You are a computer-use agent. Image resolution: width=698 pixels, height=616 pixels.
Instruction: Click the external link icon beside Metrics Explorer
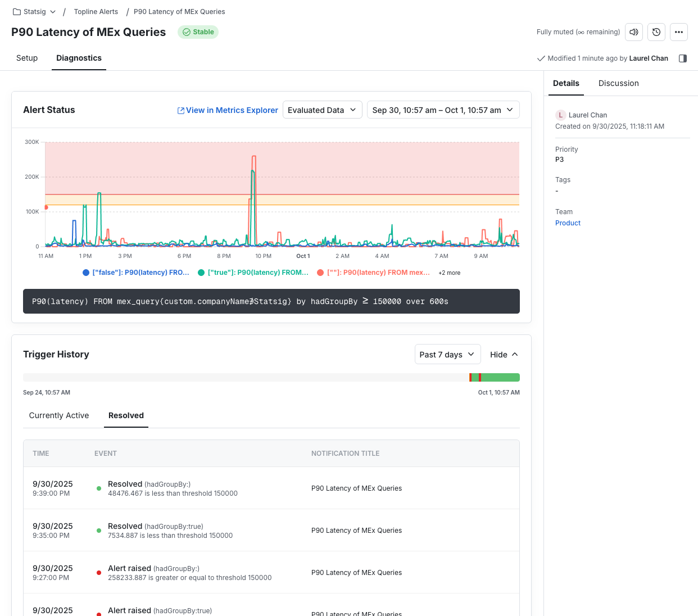pos(181,111)
